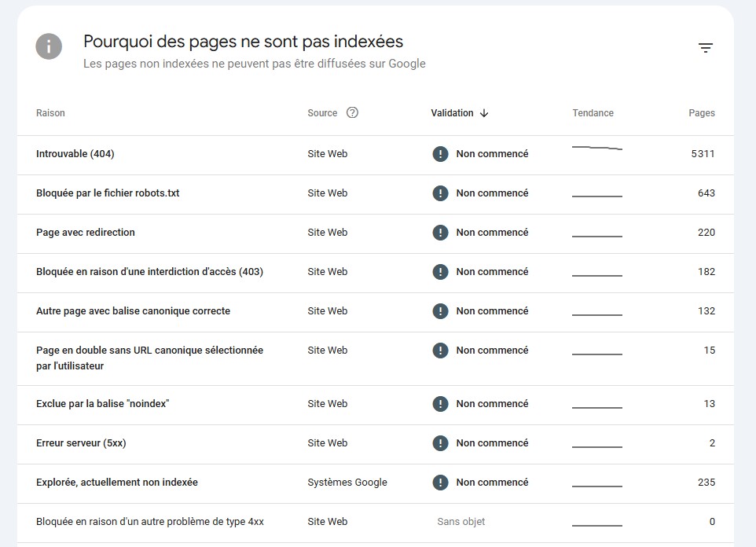Sort by the Validation column arrow
756x547 pixels.
pos(484,113)
